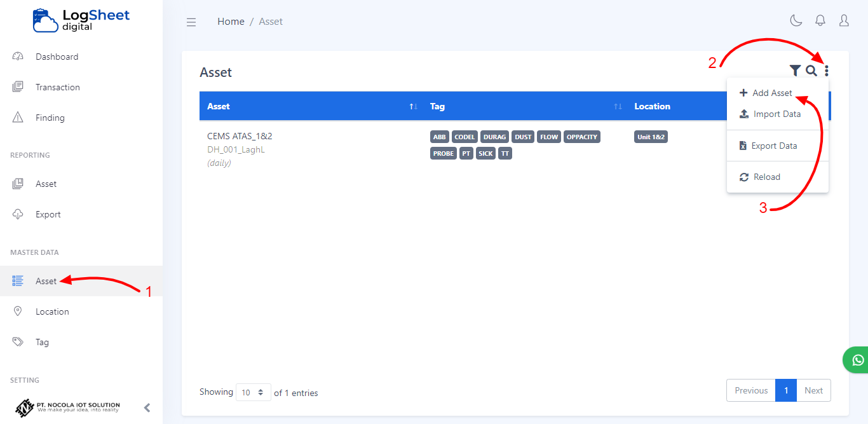Toggle notifications via the bell icon
The image size is (868, 424).
[820, 20]
